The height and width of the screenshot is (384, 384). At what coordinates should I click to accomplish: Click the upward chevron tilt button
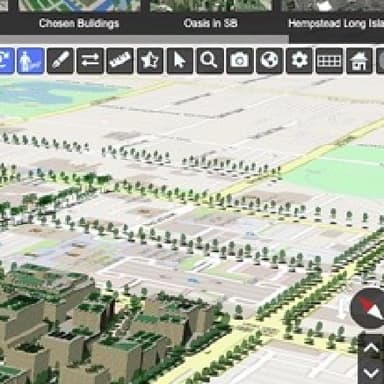(x=371, y=348)
